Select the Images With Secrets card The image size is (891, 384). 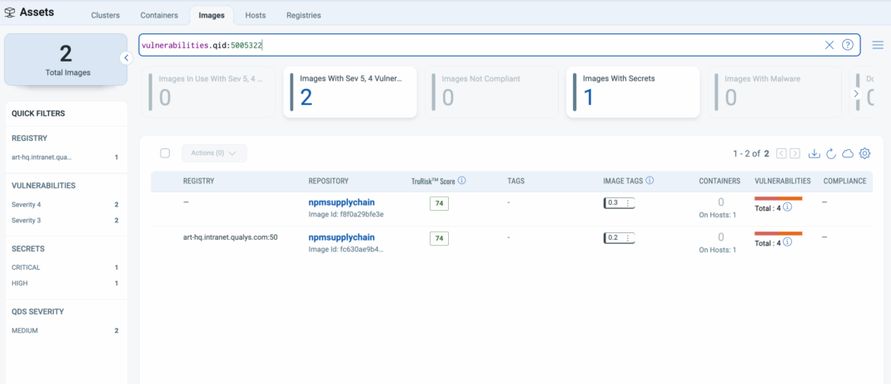click(633, 92)
